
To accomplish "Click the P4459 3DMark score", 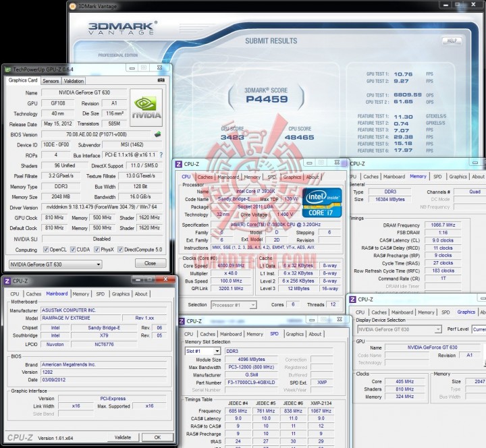I will [267, 99].
